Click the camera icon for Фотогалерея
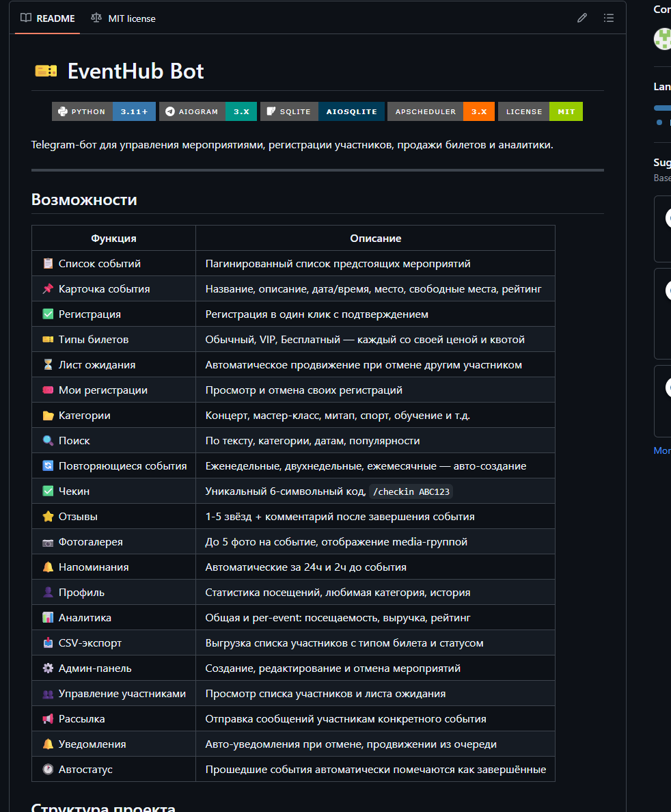Image resolution: width=671 pixels, height=812 pixels. [x=48, y=542]
